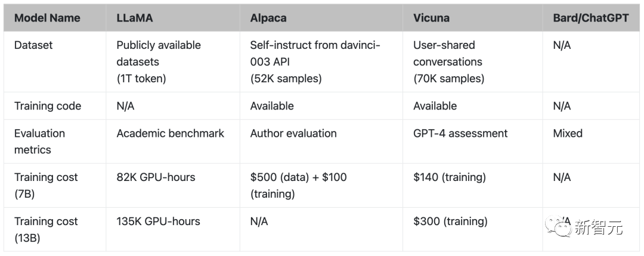Select the Alpaca column header
Image resolution: width=644 pixels, height=256 pixels.
coord(268,18)
